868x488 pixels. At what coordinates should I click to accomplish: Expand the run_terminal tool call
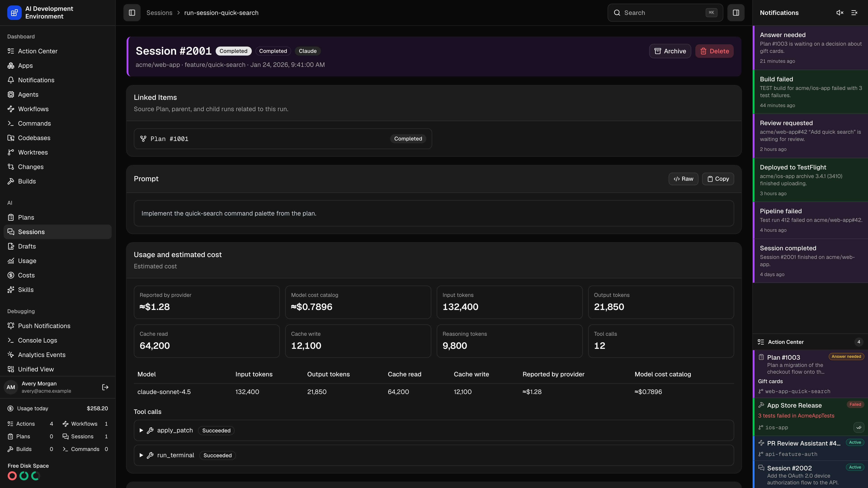(x=434, y=455)
